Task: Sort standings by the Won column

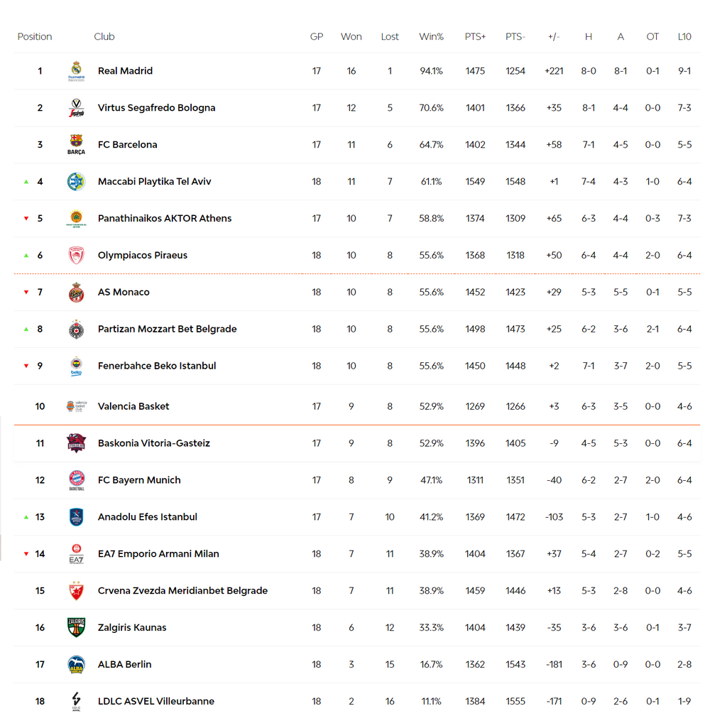Action: (x=351, y=37)
